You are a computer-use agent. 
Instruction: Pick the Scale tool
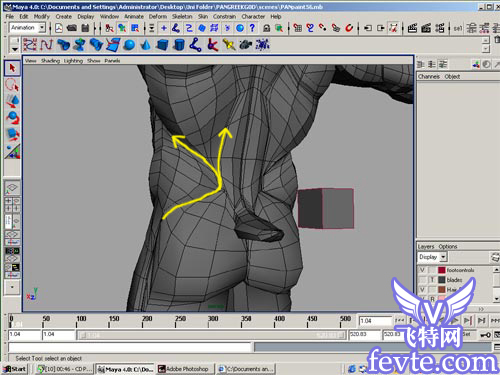pos(12,135)
